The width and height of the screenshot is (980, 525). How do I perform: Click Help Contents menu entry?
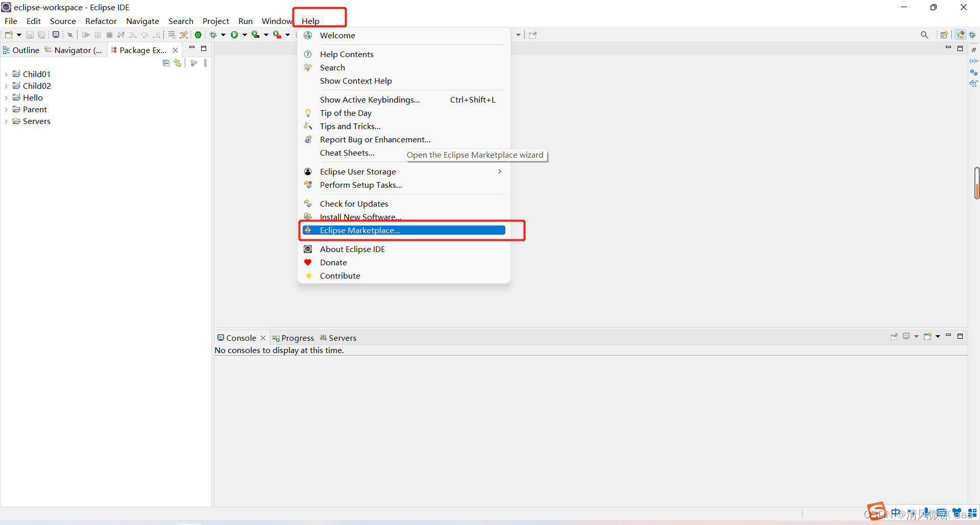click(x=404, y=55)
